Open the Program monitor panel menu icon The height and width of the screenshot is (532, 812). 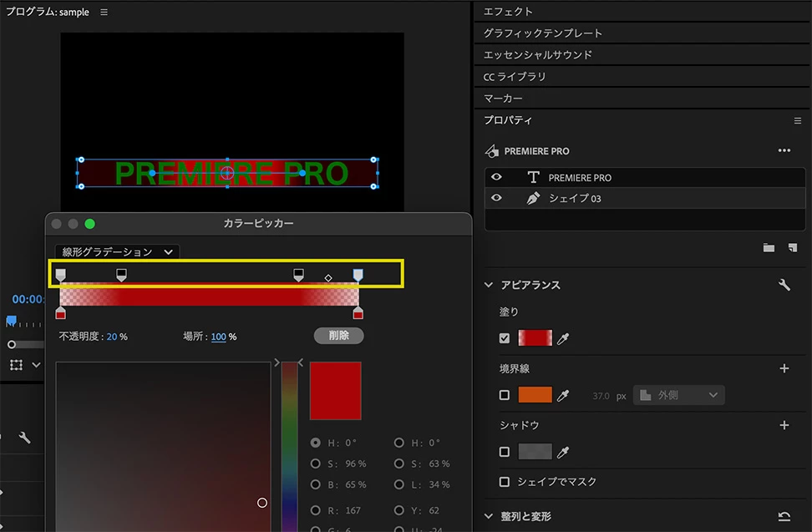coord(104,12)
